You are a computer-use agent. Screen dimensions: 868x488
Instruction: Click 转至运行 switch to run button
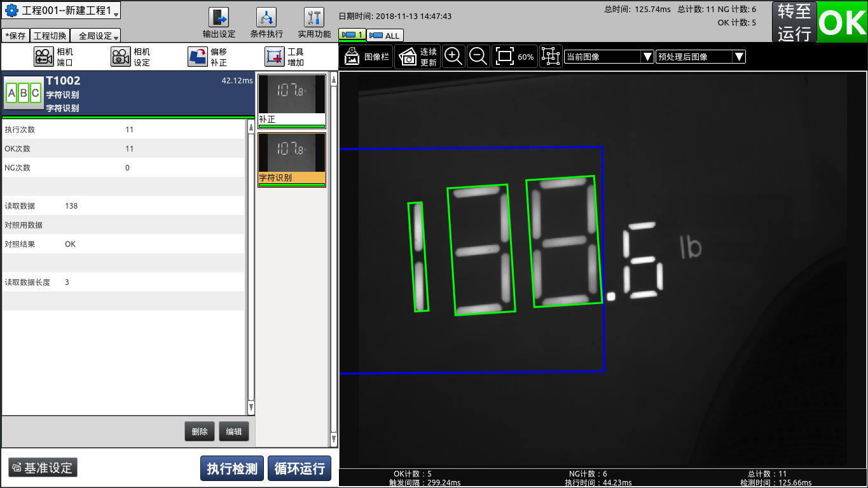[x=794, y=22]
